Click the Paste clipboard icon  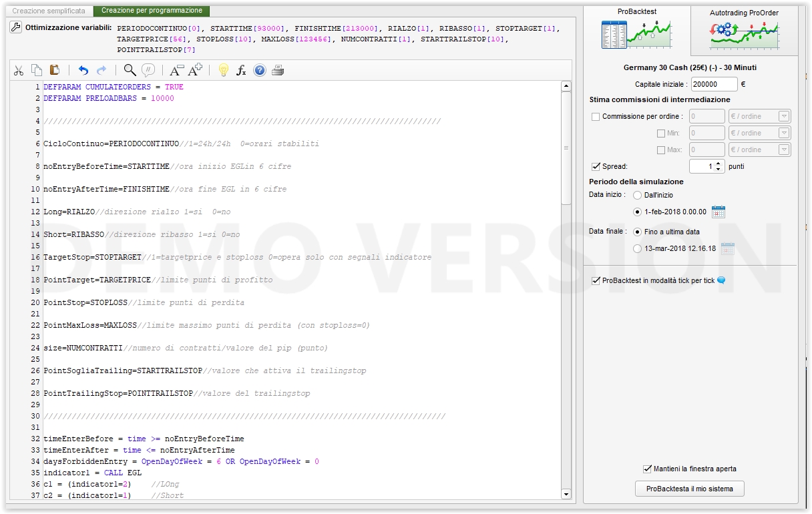tap(55, 70)
